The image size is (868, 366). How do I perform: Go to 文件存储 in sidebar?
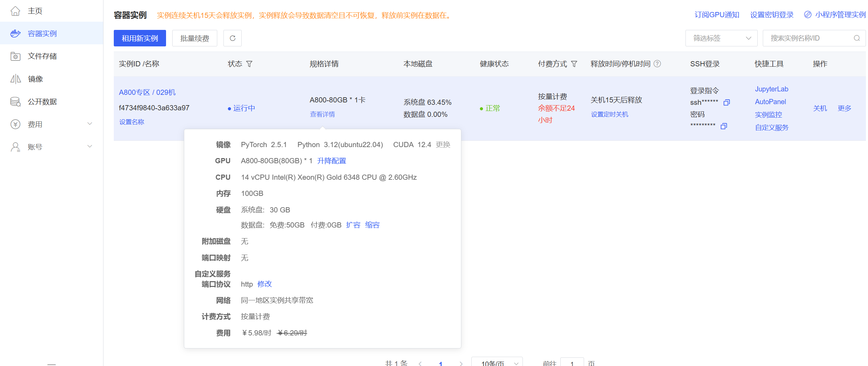42,56
